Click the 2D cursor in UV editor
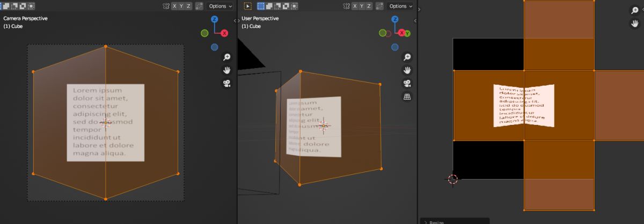Viewport: 644px width, 224px height. (x=452, y=179)
